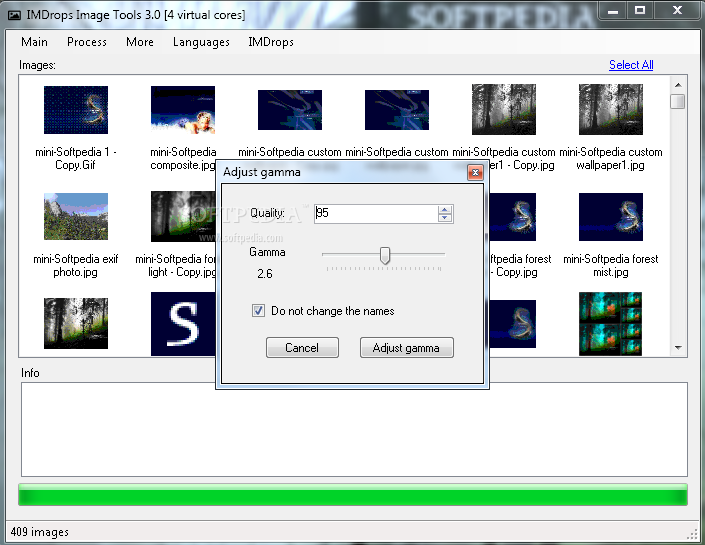Viewport: 705px width, 545px height.
Task: Close the Adjust gamma dialog
Action: pyautogui.click(x=475, y=172)
